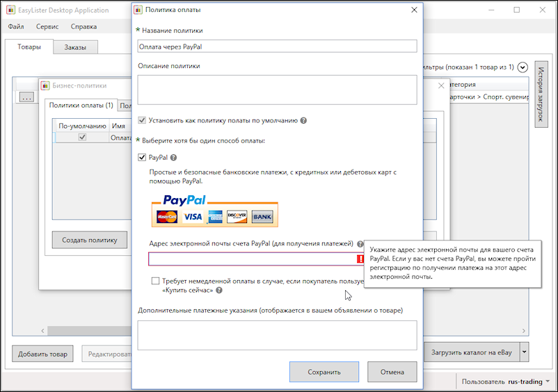The height and width of the screenshot is (392, 558).
Task: Click additional payment instructions text area
Action: pyautogui.click(x=277, y=335)
